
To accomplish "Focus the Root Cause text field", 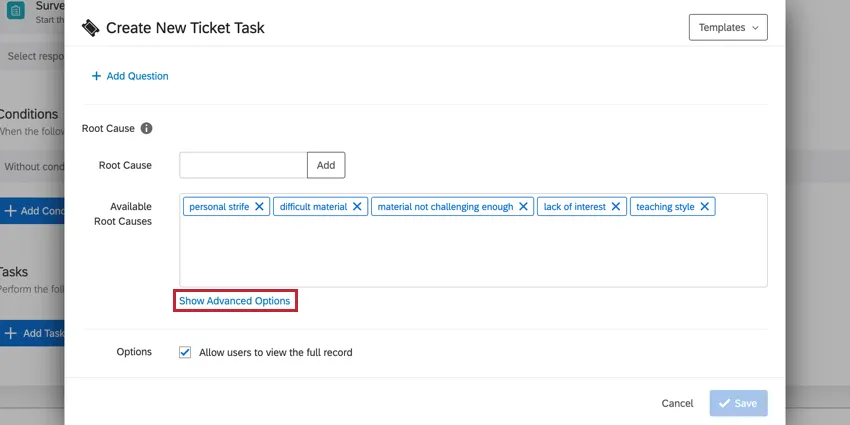I will click(x=243, y=165).
